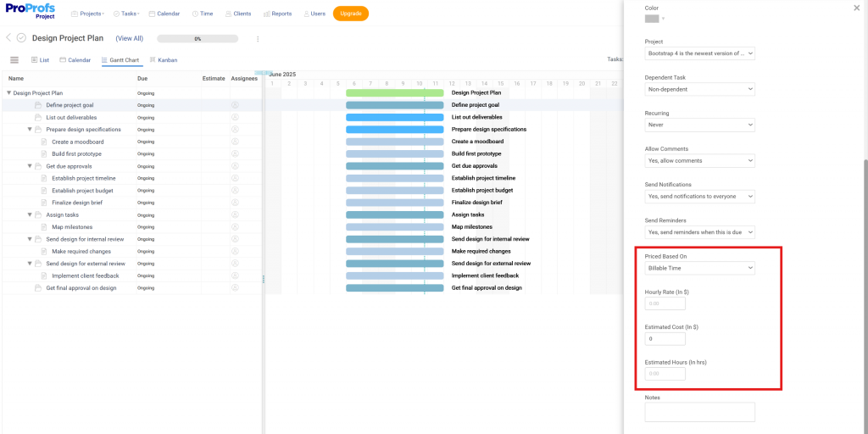Open Time in the top navigation

pos(202,14)
